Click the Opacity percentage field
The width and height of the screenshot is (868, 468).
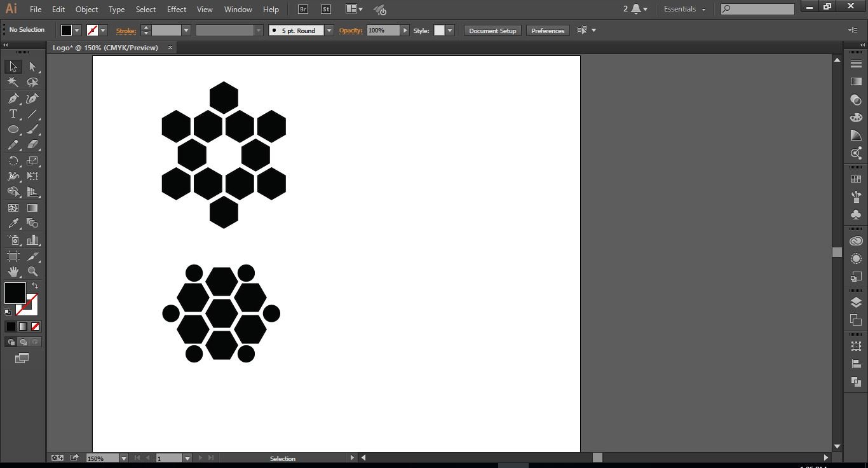(x=383, y=31)
